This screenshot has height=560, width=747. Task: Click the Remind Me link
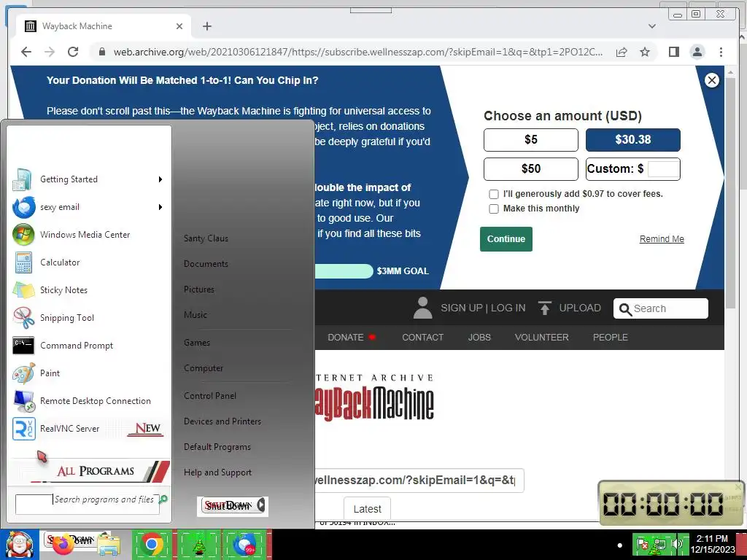662,239
